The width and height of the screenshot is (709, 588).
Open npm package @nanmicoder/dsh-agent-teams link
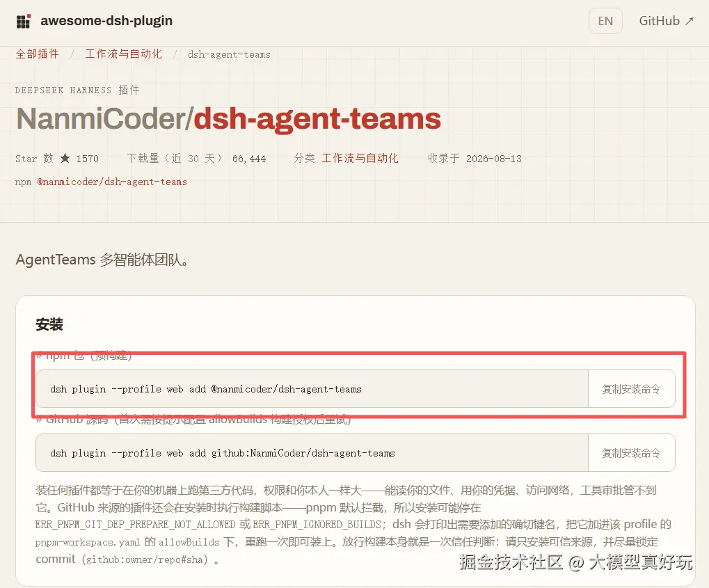tap(112, 182)
